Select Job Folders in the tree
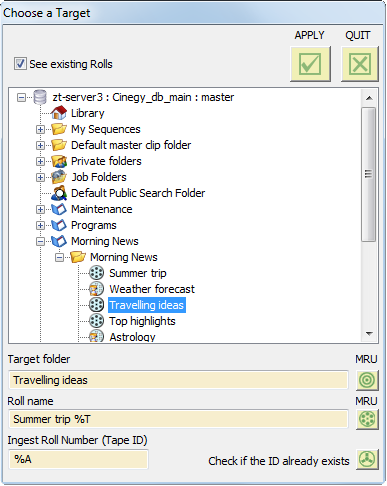 tap(99, 177)
